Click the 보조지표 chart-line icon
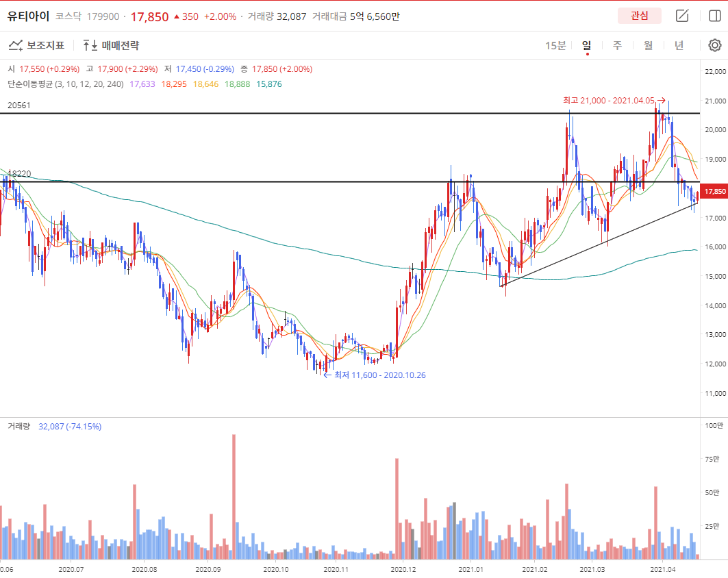Viewport: 728px width, 578px height. pyautogui.click(x=15, y=45)
